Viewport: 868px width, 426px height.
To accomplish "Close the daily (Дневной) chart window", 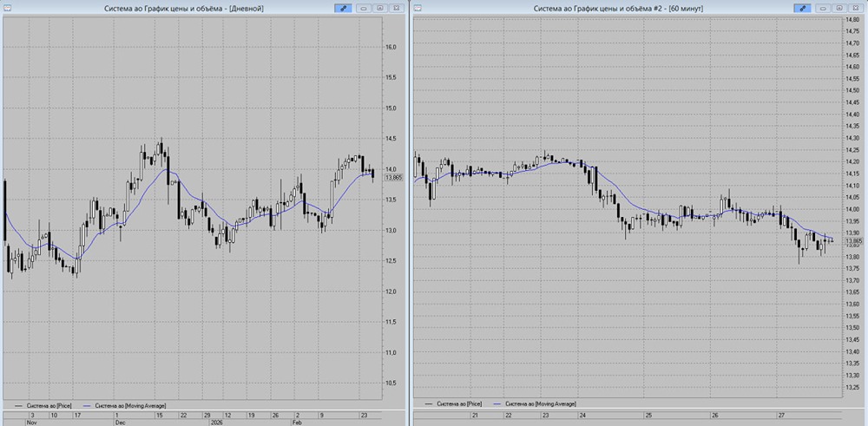I will (397, 9).
